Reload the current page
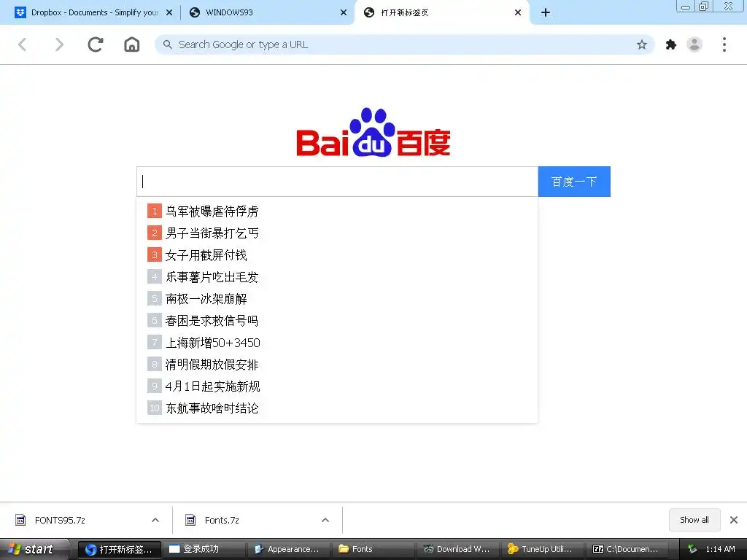 click(x=96, y=44)
